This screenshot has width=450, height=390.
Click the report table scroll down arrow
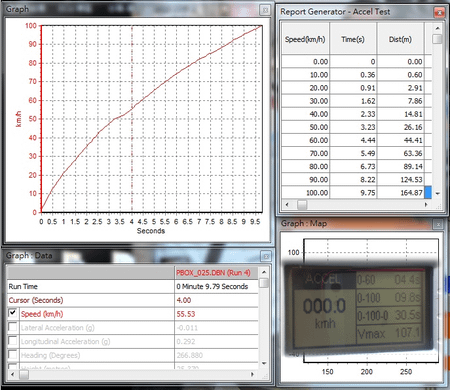437,193
